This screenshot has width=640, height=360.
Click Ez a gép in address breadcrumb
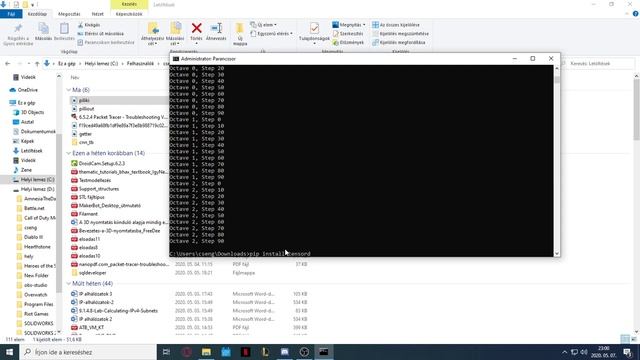pyautogui.click(x=67, y=64)
